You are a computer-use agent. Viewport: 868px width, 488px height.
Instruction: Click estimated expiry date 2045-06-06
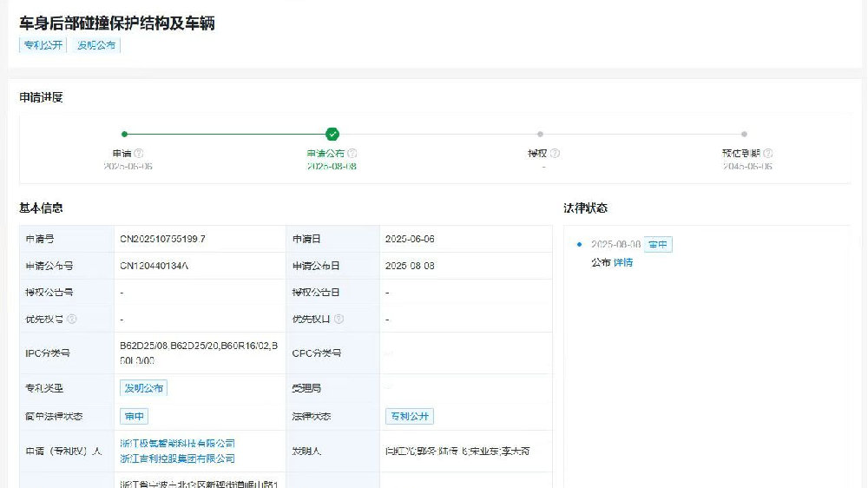(x=747, y=166)
